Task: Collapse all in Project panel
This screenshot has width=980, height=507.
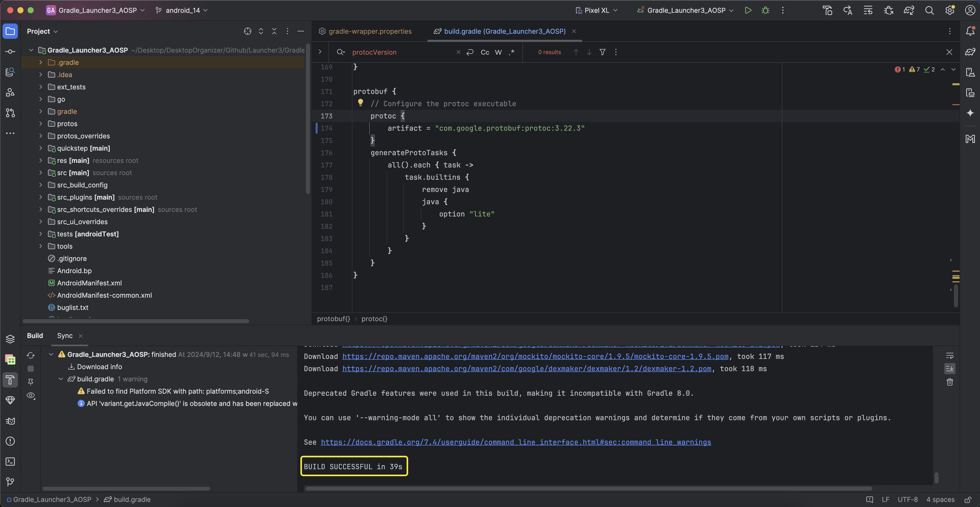Action: coord(274,31)
